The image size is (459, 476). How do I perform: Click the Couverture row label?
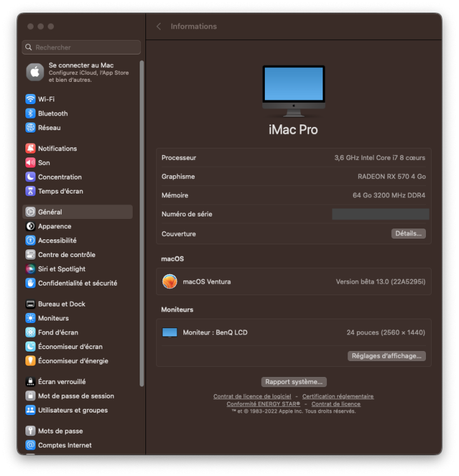(179, 234)
